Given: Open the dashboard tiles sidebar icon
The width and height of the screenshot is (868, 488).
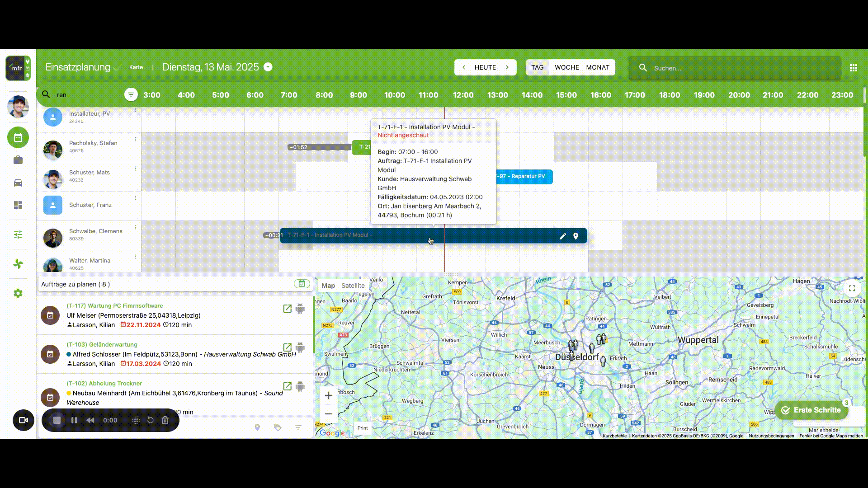Looking at the screenshot, I should [x=18, y=205].
